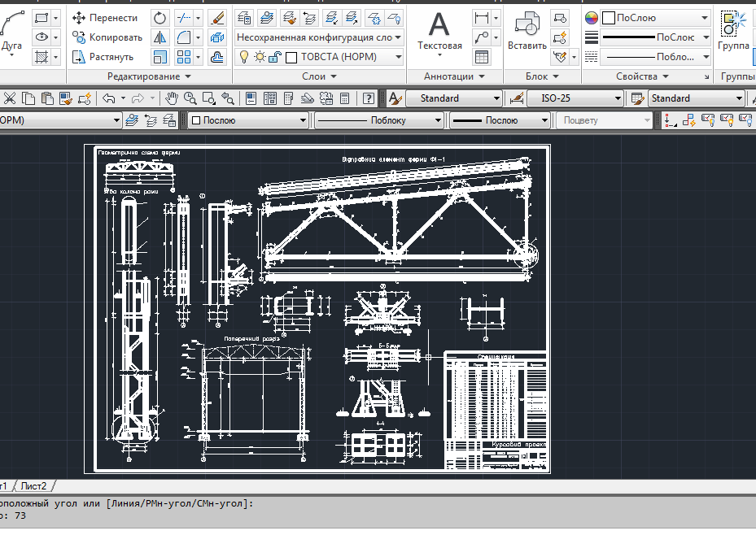Expand the Редактирование panel

149,76
